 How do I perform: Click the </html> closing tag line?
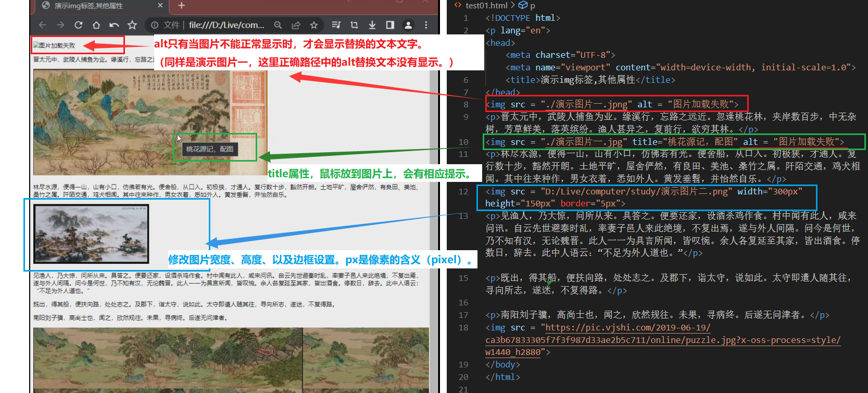coord(503,377)
